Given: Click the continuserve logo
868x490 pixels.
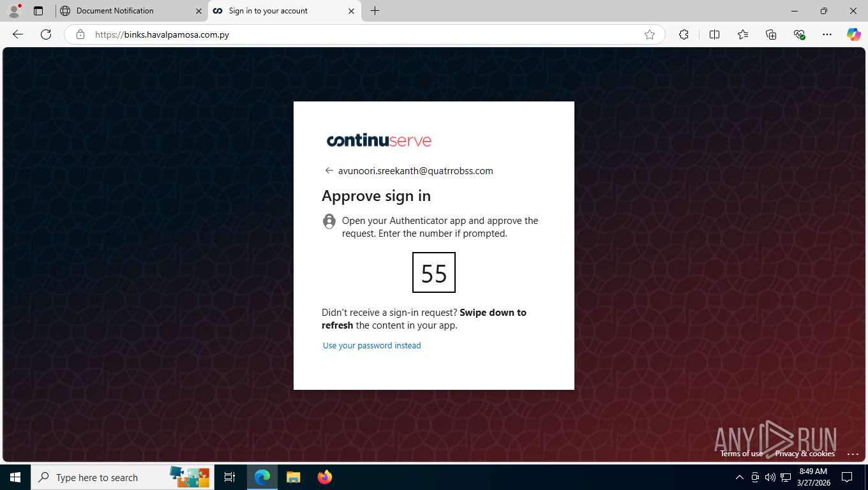Looking at the screenshot, I should click(379, 140).
